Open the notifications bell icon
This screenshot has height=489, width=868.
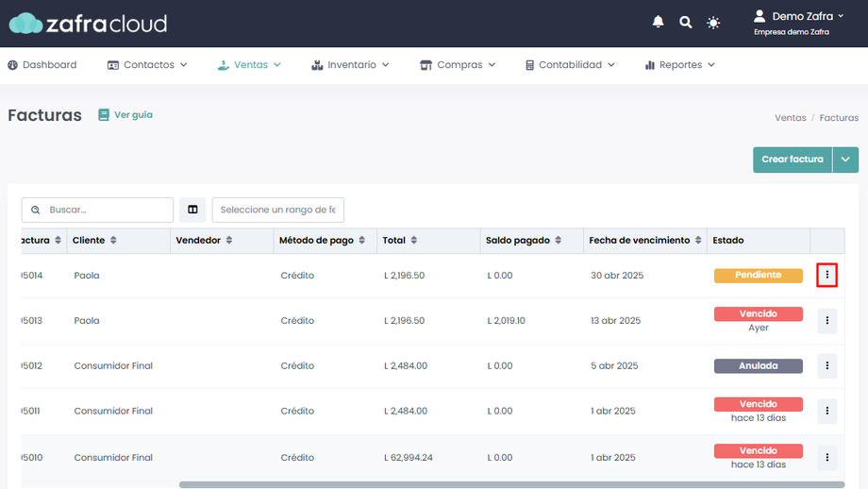(x=659, y=22)
